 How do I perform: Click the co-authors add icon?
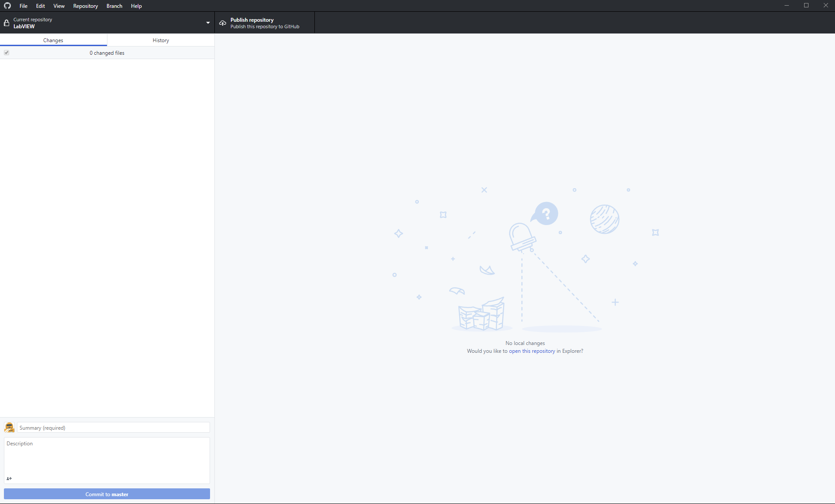coord(9,478)
